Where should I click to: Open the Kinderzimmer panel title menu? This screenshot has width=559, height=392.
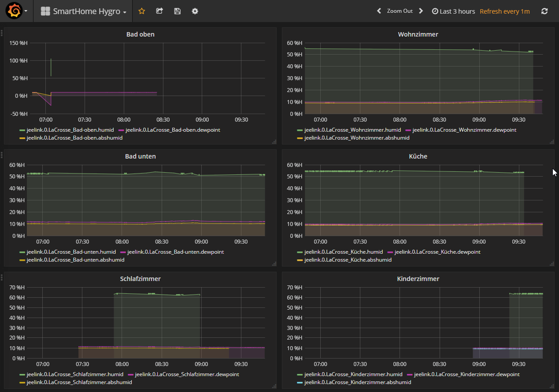(418, 279)
